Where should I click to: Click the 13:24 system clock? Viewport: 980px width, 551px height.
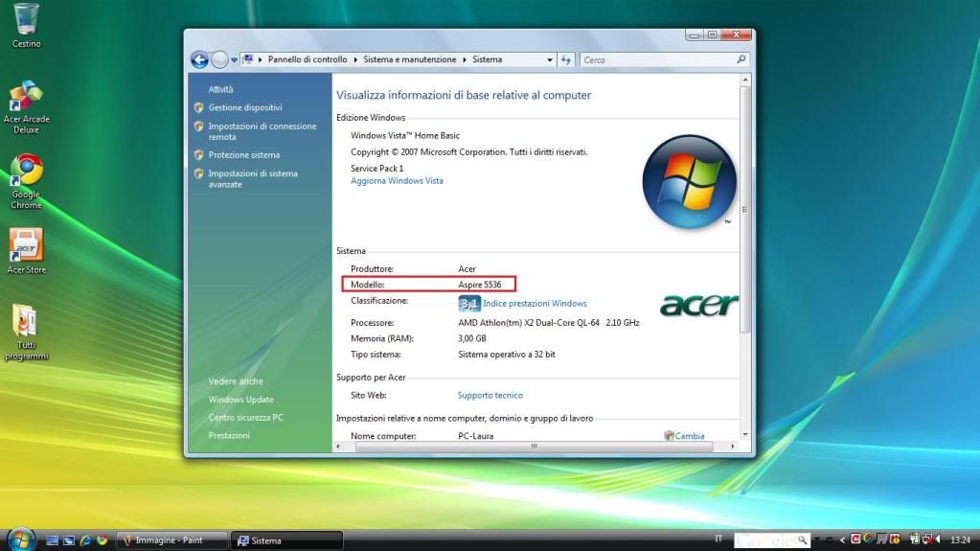961,540
